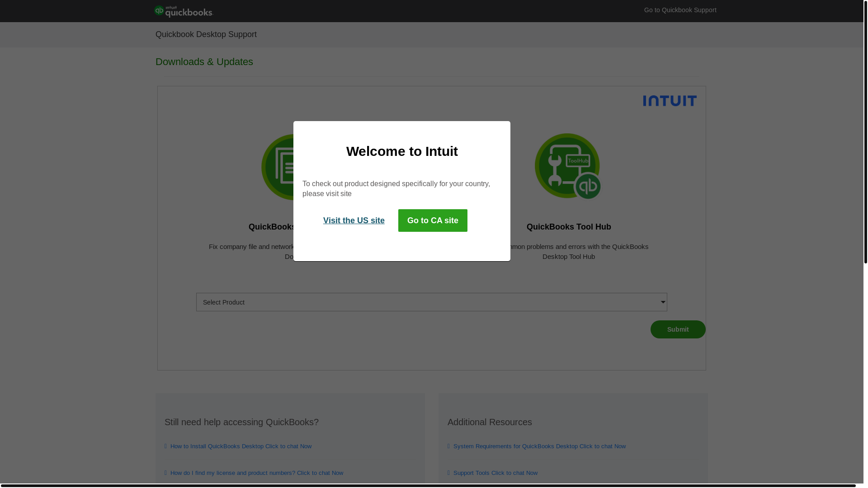Click the QuickBooks Tool Hub title

point(569,227)
